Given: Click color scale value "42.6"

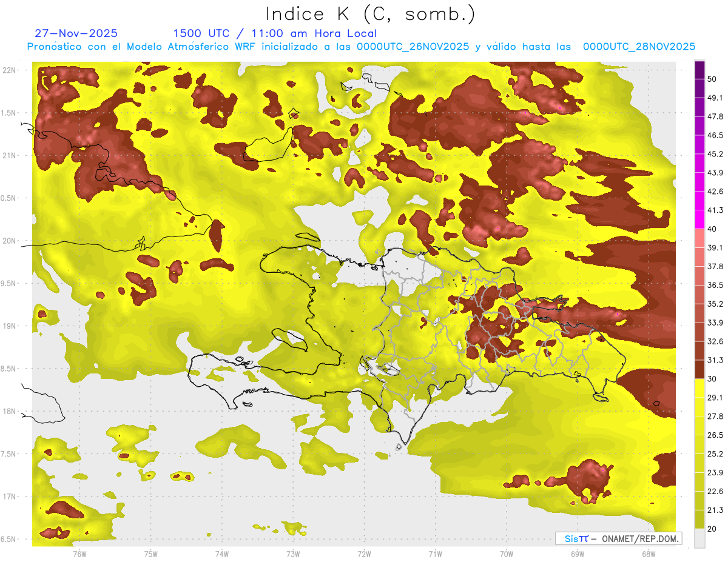Looking at the screenshot, I should tap(715, 192).
